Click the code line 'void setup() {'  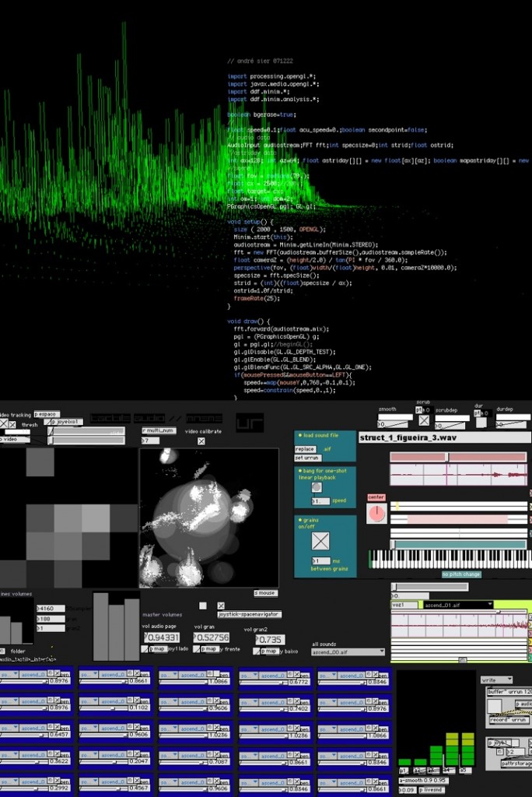click(x=250, y=222)
